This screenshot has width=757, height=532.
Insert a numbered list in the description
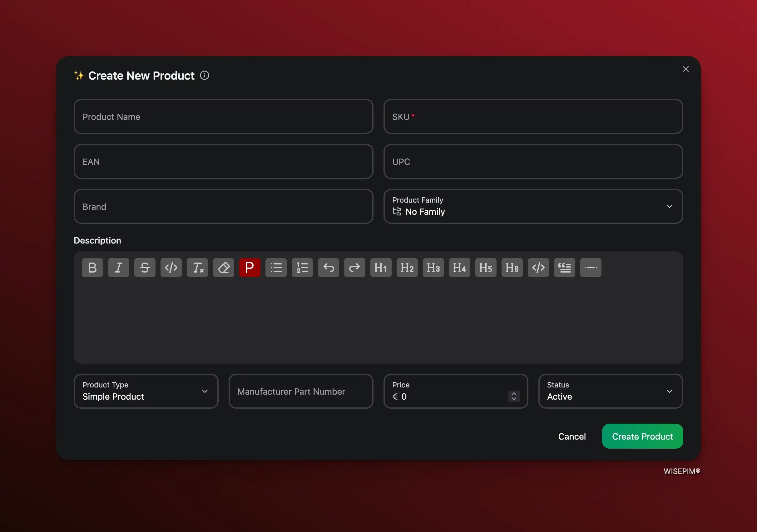click(x=302, y=268)
